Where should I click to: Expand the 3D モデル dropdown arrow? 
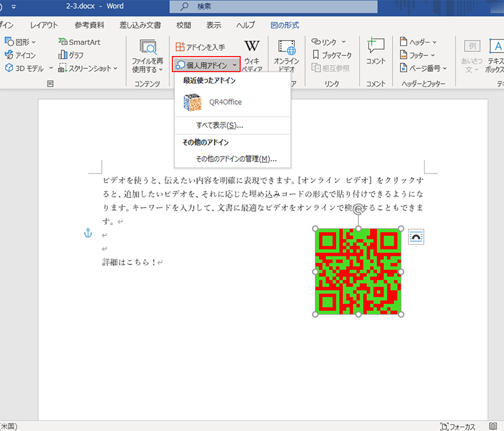coord(51,68)
